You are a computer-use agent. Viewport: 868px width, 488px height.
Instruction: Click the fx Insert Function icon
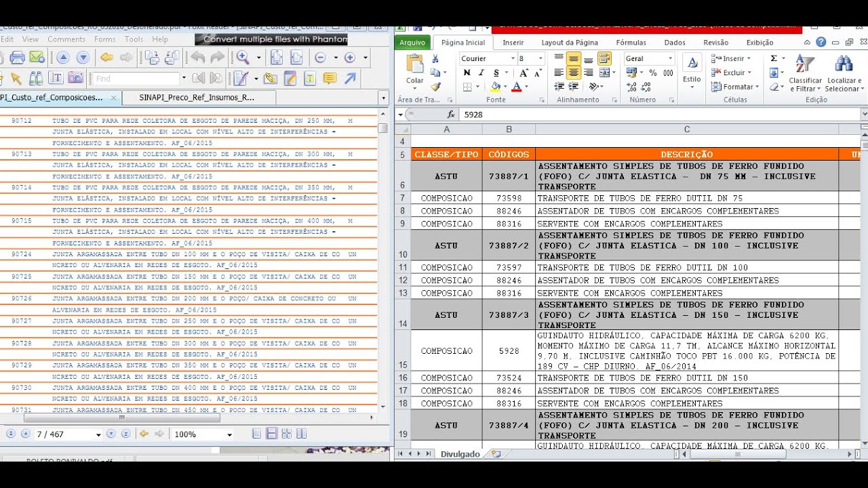pyautogui.click(x=451, y=115)
